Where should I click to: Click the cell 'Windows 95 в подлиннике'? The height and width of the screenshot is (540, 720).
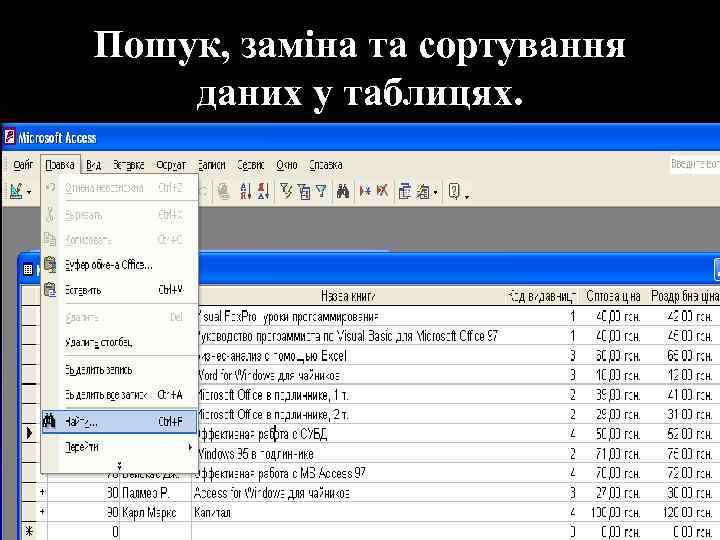pyautogui.click(x=352, y=454)
